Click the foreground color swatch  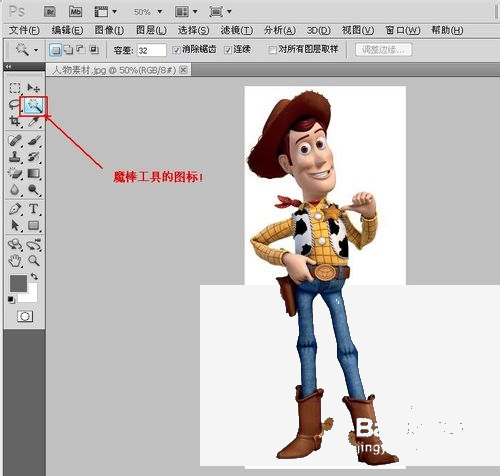pos(18,283)
